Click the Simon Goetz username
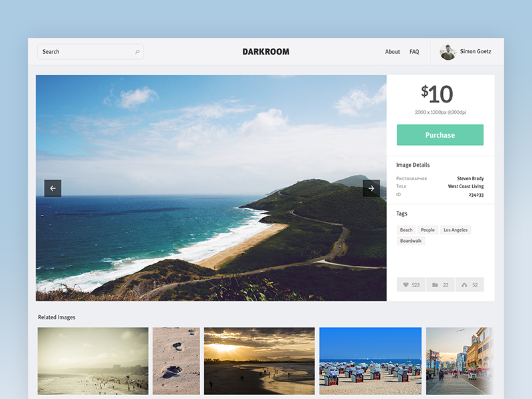The image size is (532, 399). click(x=475, y=51)
